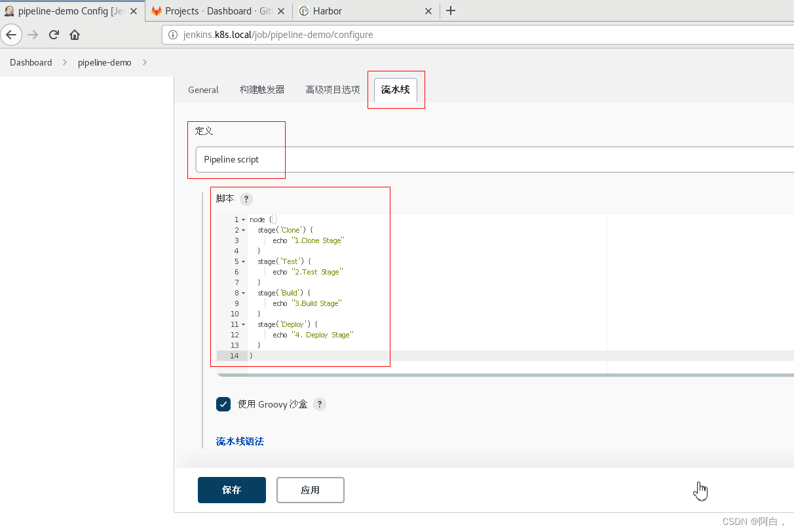This screenshot has width=794, height=532.
Task: Click the 应用 button
Action: coord(311,490)
